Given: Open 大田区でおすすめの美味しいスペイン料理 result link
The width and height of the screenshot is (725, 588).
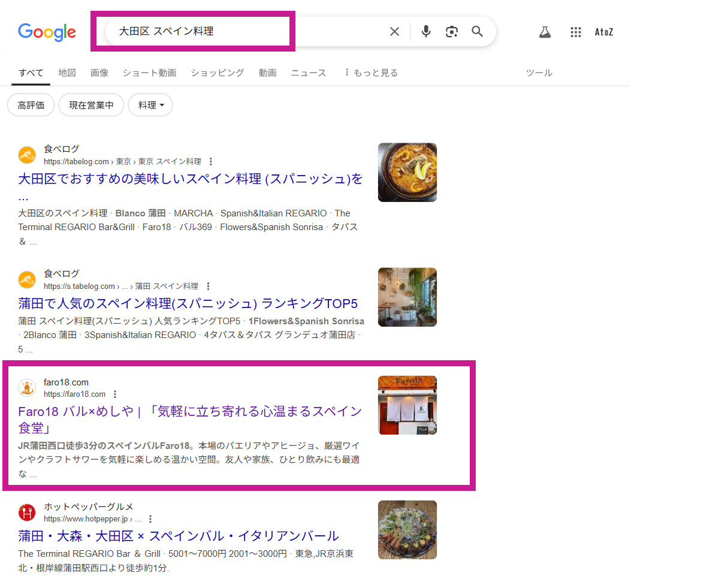Looking at the screenshot, I should click(x=191, y=186).
